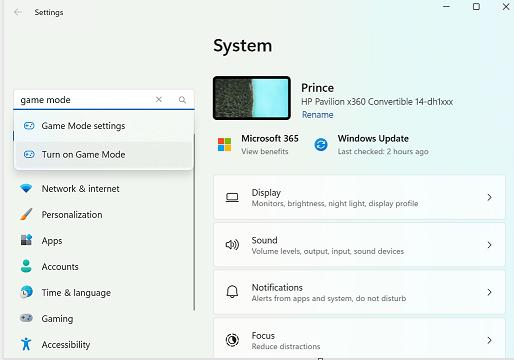This screenshot has width=514, height=360.
Task: Select Game Mode settings search suggestion
Action: tap(104, 126)
